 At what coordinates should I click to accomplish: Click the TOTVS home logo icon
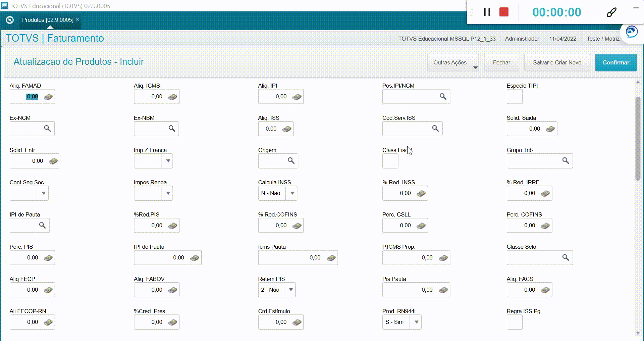pyautogui.click(x=10, y=20)
